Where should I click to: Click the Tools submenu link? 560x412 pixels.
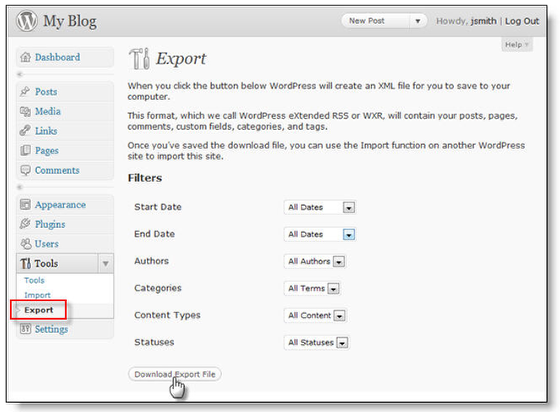click(34, 280)
